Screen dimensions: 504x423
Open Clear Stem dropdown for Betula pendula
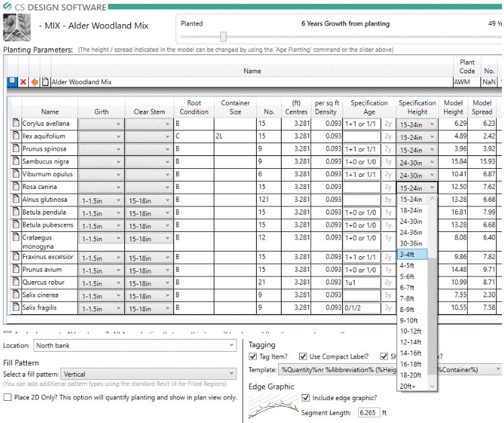[x=149, y=213]
